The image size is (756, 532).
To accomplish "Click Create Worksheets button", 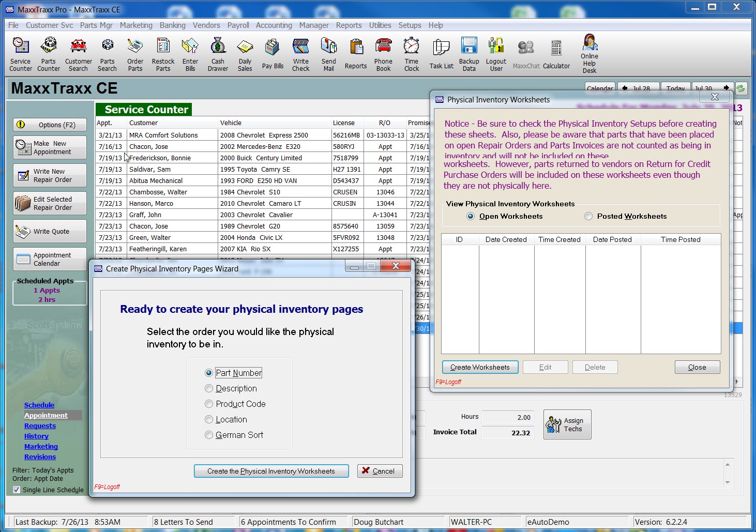I will point(480,367).
